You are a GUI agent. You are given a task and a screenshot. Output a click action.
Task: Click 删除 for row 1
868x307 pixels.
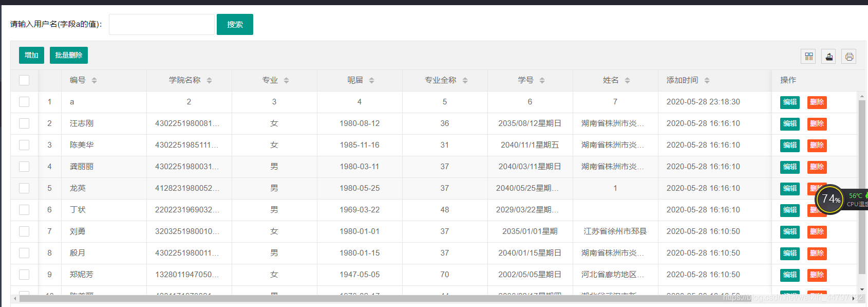(x=817, y=102)
